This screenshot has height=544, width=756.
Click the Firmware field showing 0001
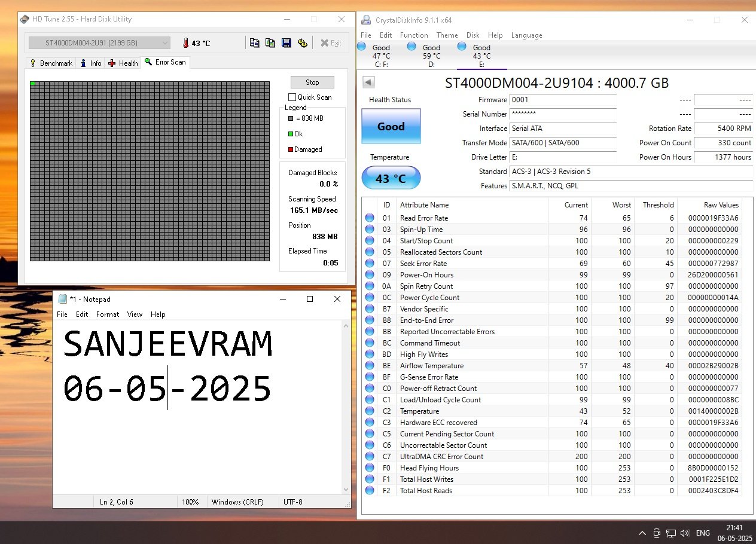563,100
